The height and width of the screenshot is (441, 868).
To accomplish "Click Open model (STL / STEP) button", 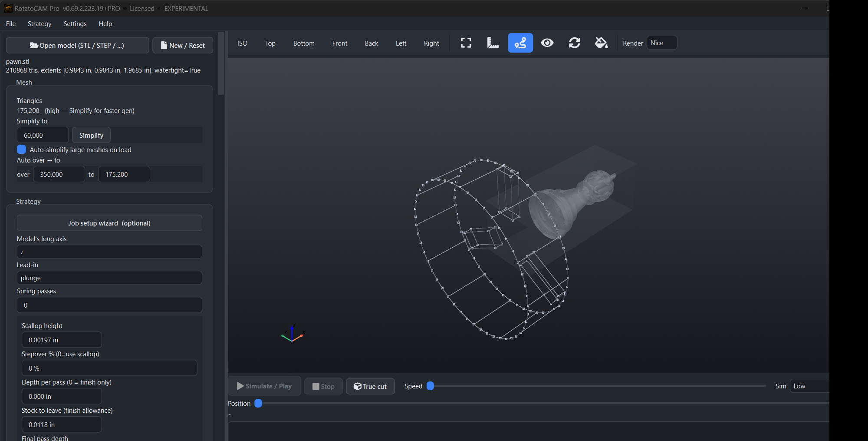I will coord(77,46).
